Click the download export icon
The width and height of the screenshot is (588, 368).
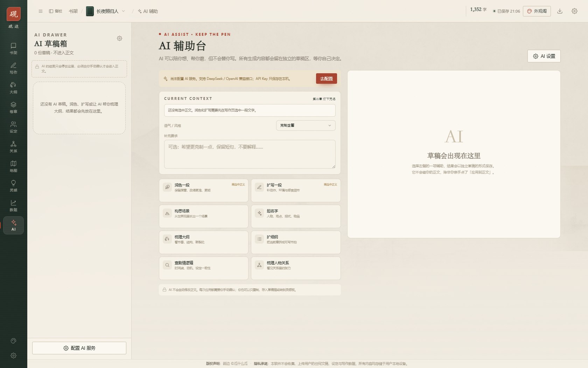click(560, 11)
